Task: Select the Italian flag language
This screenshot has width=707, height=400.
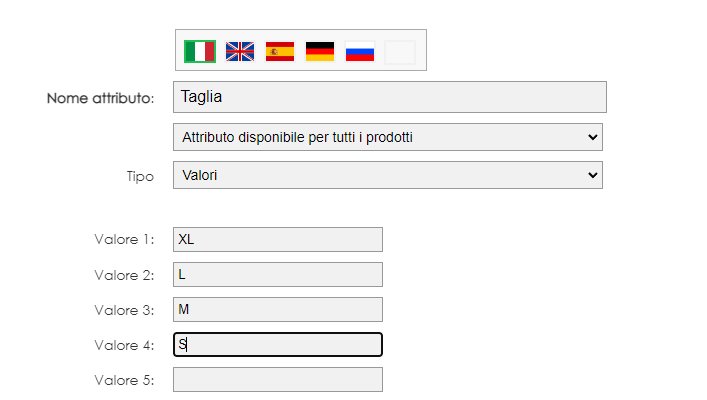Action: [x=200, y=51]
